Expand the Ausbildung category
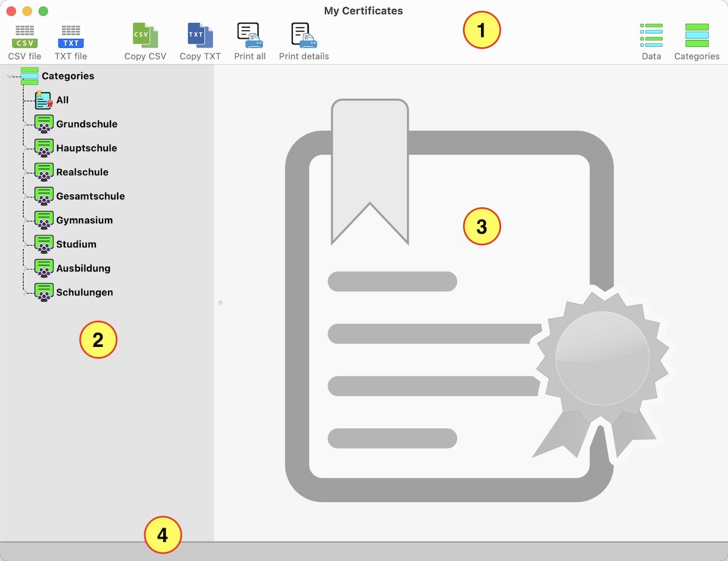 pos(25,269)
